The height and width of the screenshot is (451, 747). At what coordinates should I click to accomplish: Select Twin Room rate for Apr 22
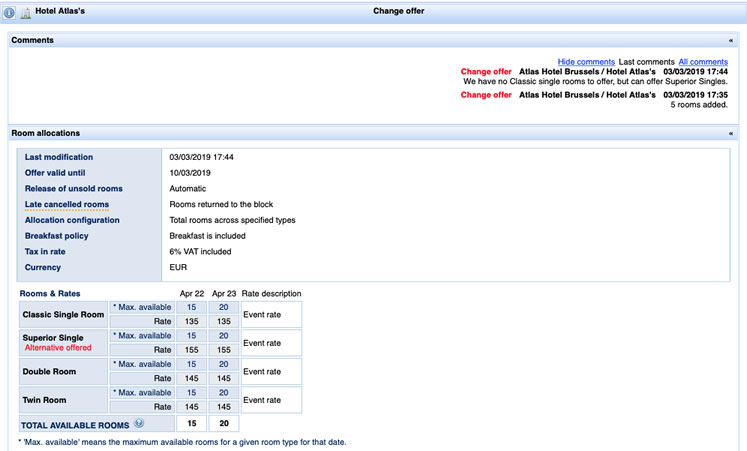pos(192,407)
